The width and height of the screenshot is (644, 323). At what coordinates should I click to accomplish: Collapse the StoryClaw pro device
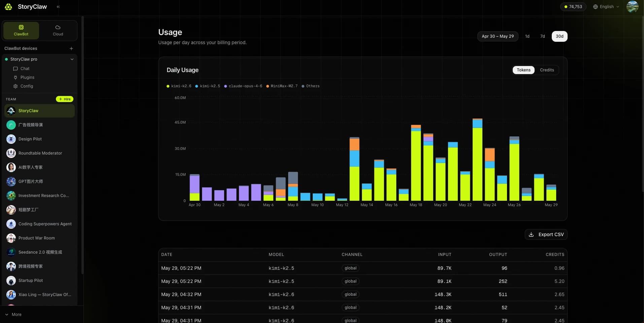72,59
